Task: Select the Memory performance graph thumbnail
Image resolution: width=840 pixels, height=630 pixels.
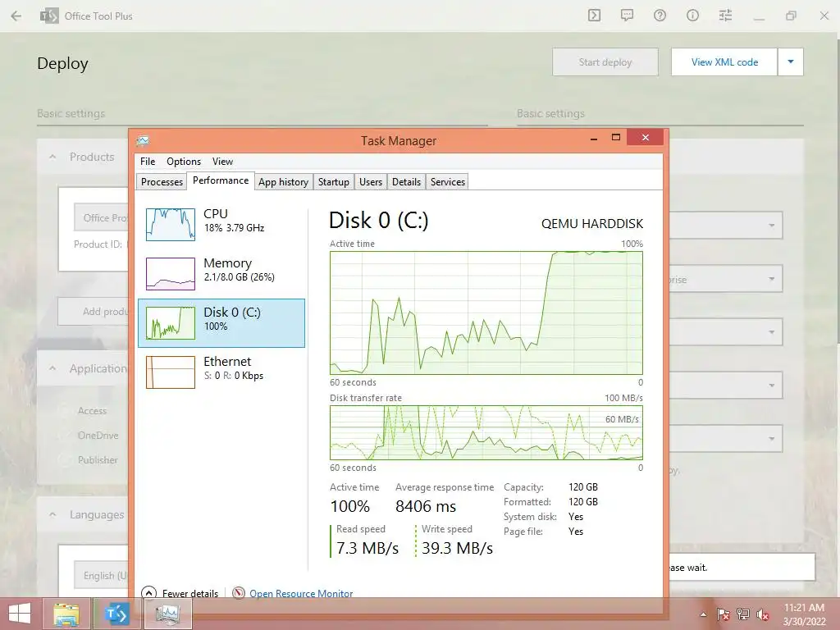Action: tap(171, 274)
